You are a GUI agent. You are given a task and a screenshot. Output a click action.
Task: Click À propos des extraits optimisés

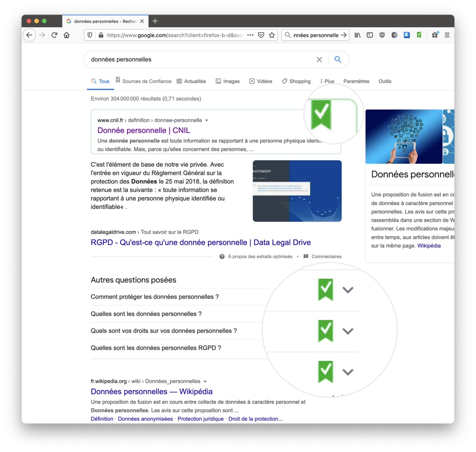260,256
